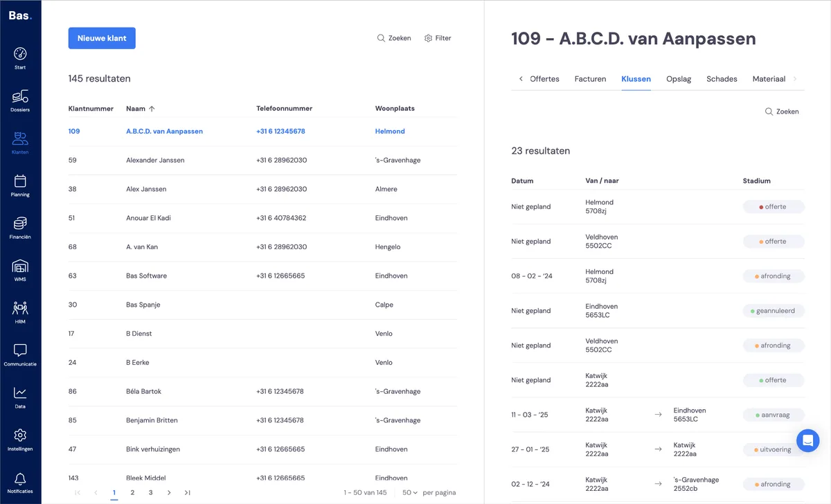
Task: Open the chat support bubble
Action: click(x=808, y=440)
